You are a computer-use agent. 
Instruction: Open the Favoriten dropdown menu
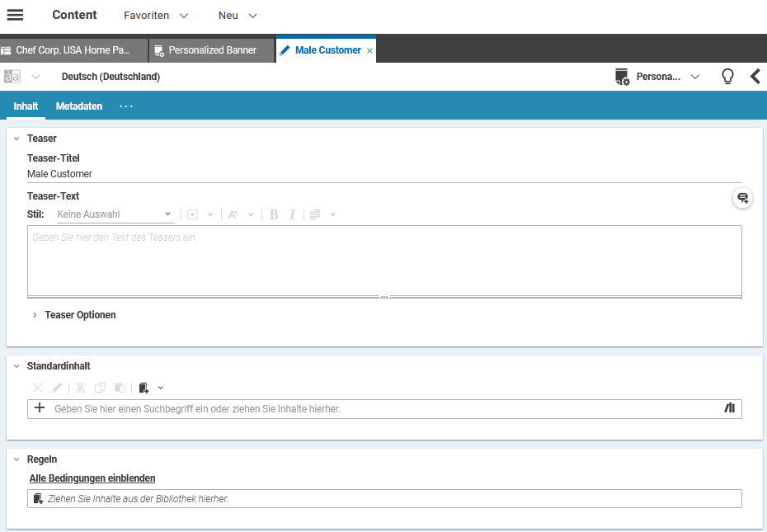tap(156, 16)
